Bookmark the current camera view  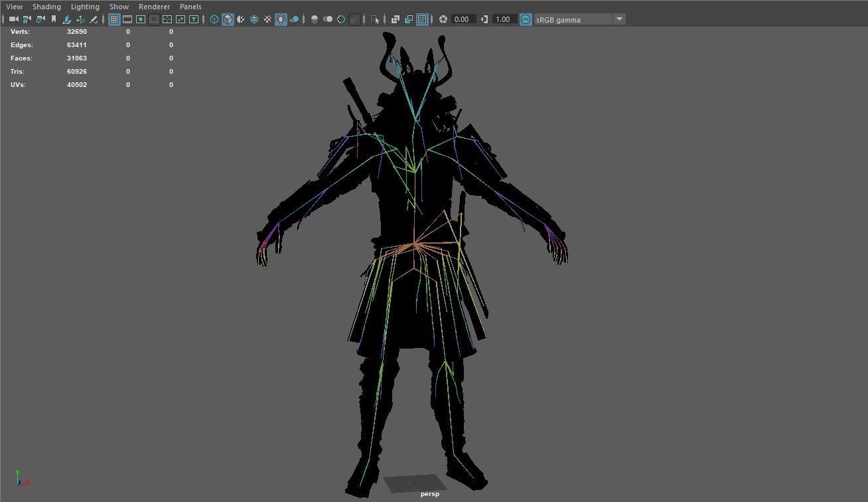pyautogui.click(x=54, y=19)
